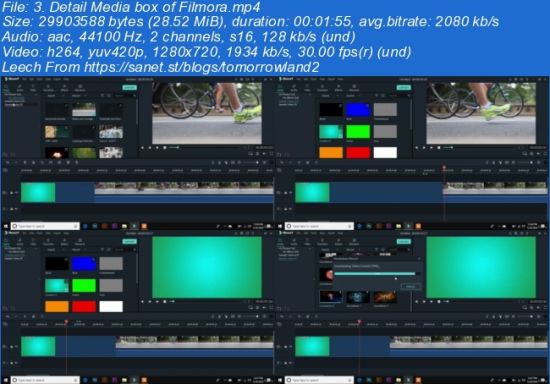Switch to the Audio tab in the sample-thumbnails frame
This screenshot has height=384, width=550.
coord(20,88)
